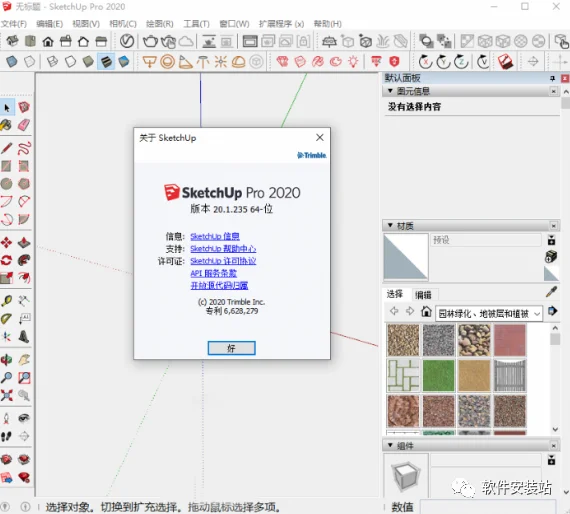Image resolution: width=570 pixels, height=514 pixels.
Task: Select the sample paint eyedropper
Action: coord(551,292)
